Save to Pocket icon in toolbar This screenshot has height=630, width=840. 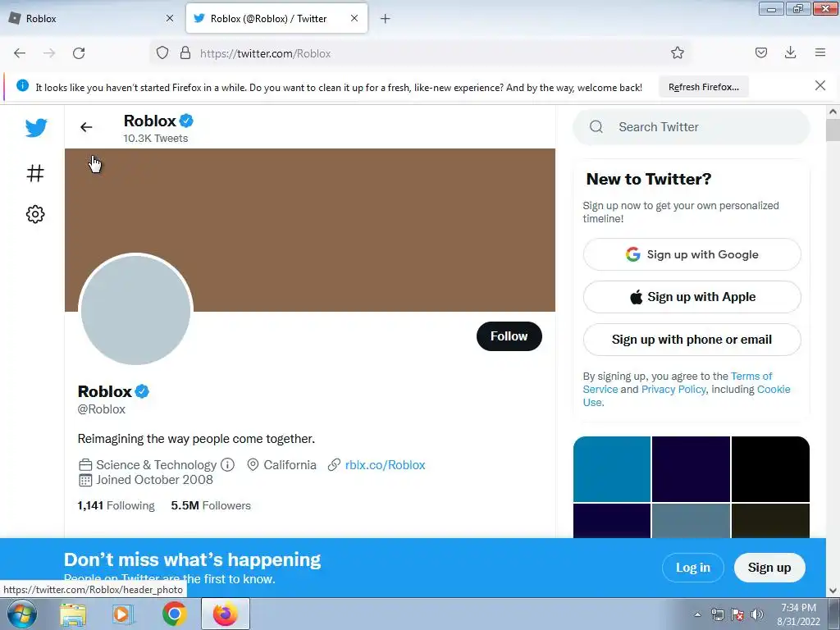click(760, 52)
